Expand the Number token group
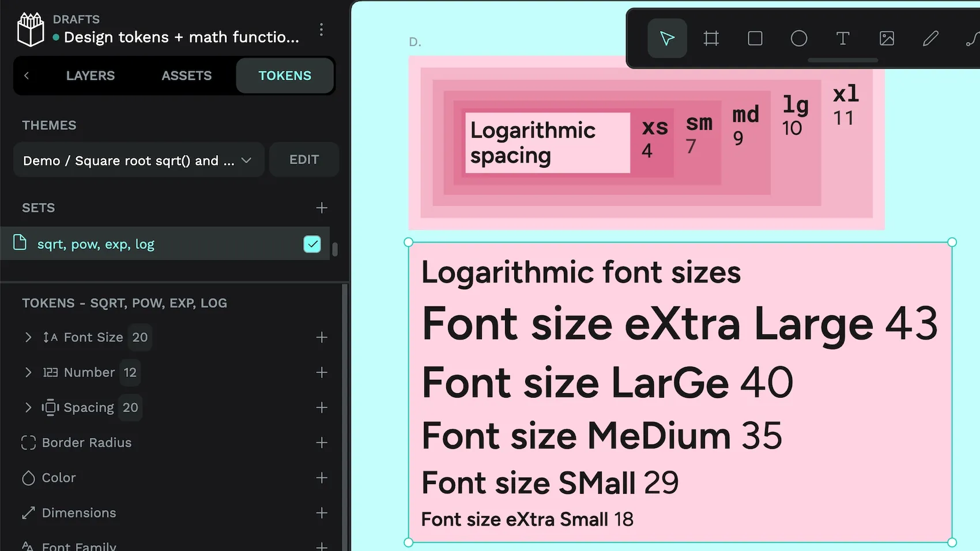 coord(28,372)
